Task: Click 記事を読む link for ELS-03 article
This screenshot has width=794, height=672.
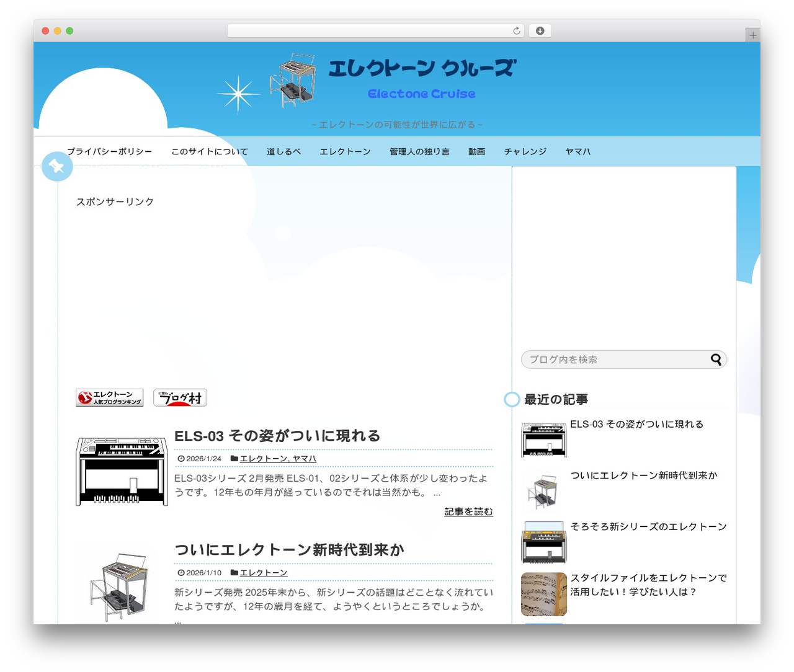Action: (468, 511)
